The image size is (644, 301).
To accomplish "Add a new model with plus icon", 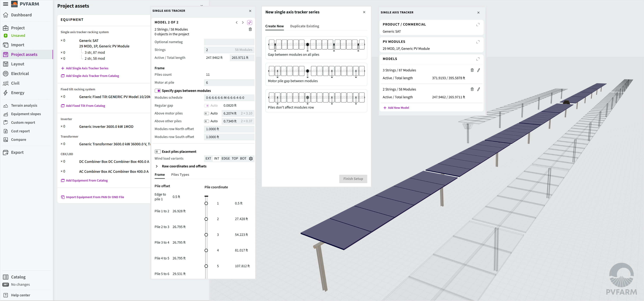I will tap(249, 23).
